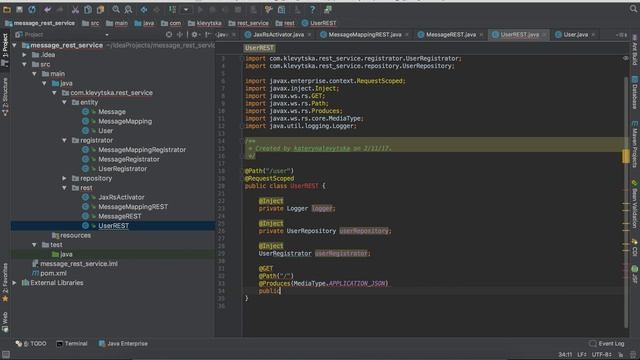Click the Collapse All icon in Project panel
This screenshot has height=360, width=640.
pyautogui.click(x=180, y=35)
